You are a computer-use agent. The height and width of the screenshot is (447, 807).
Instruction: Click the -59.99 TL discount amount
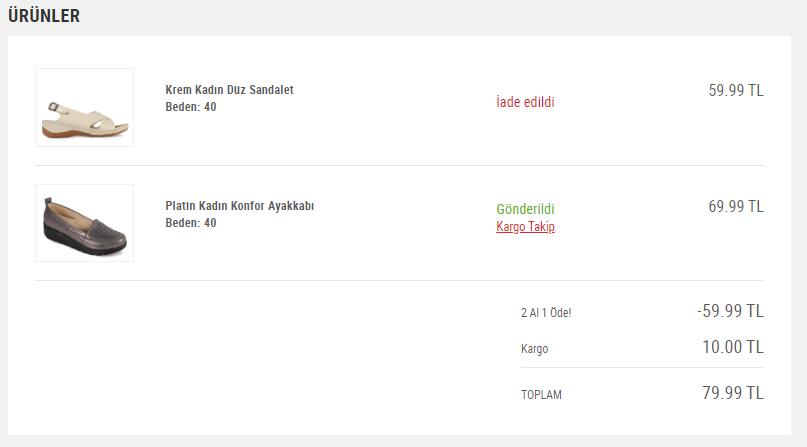730,311
